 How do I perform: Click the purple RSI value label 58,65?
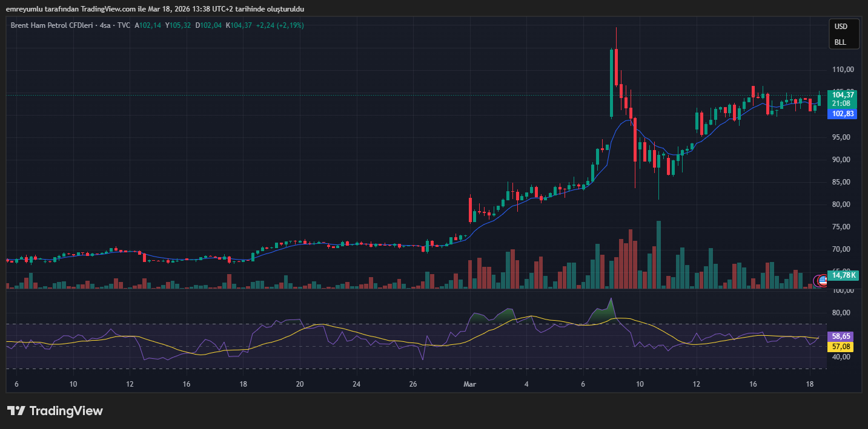(842, 336)
